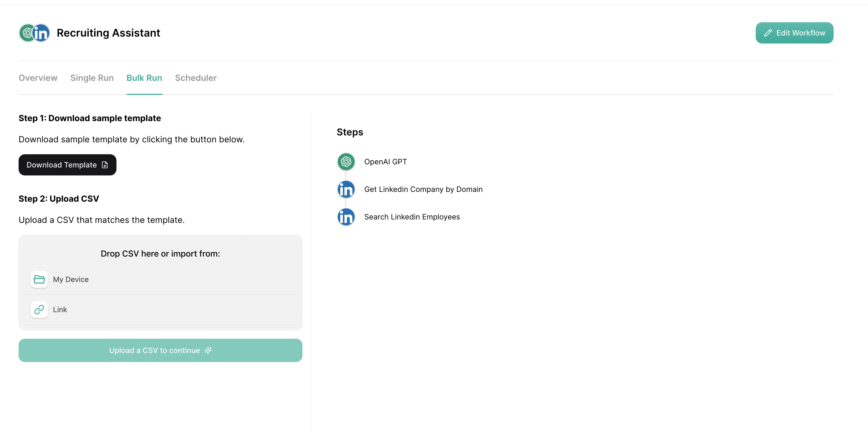Click the My Device folder icon

coord(39,279)
